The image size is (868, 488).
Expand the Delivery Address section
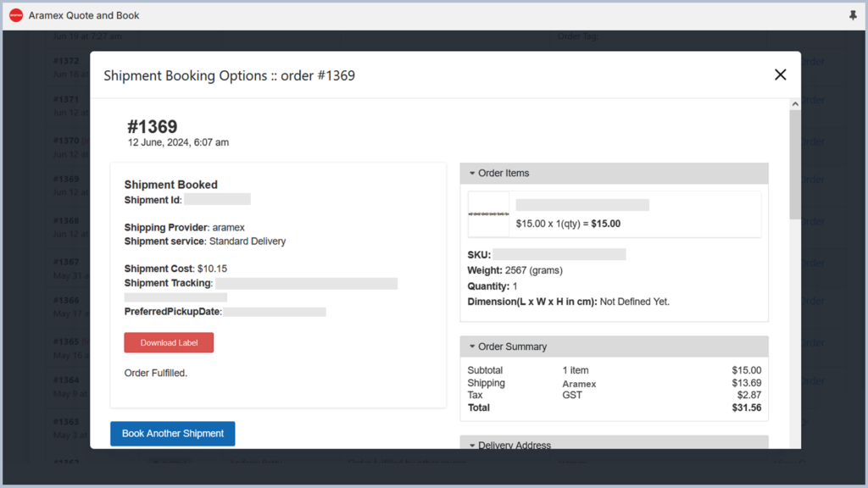pos(473,445)
